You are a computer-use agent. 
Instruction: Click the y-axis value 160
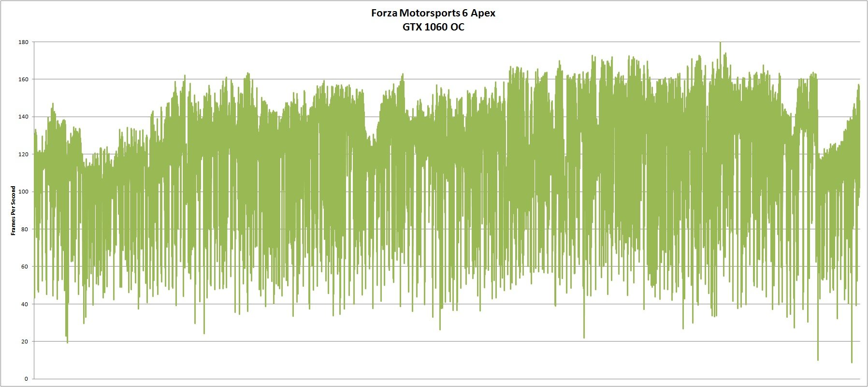[23, 79]
